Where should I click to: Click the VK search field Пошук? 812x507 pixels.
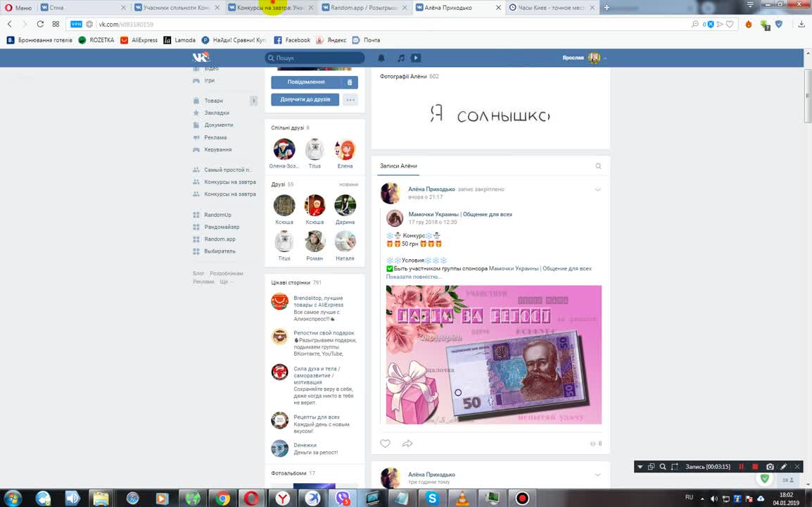(315, 58)
